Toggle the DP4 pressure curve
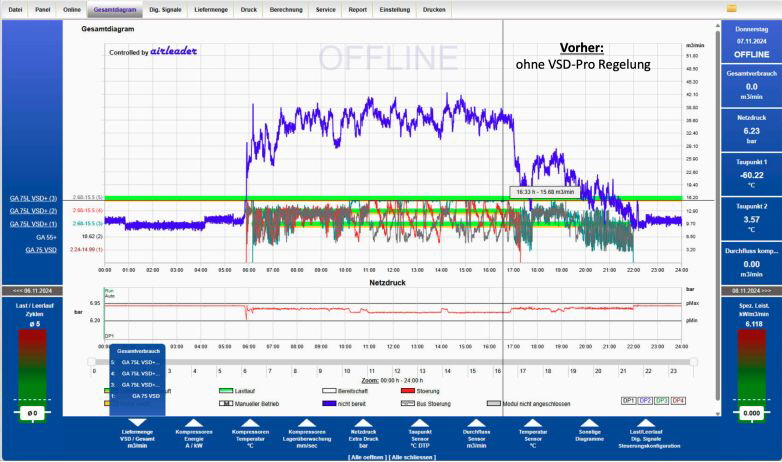Image resolution: width=782 pixels, height=462 pixels. tap(679, 400)
